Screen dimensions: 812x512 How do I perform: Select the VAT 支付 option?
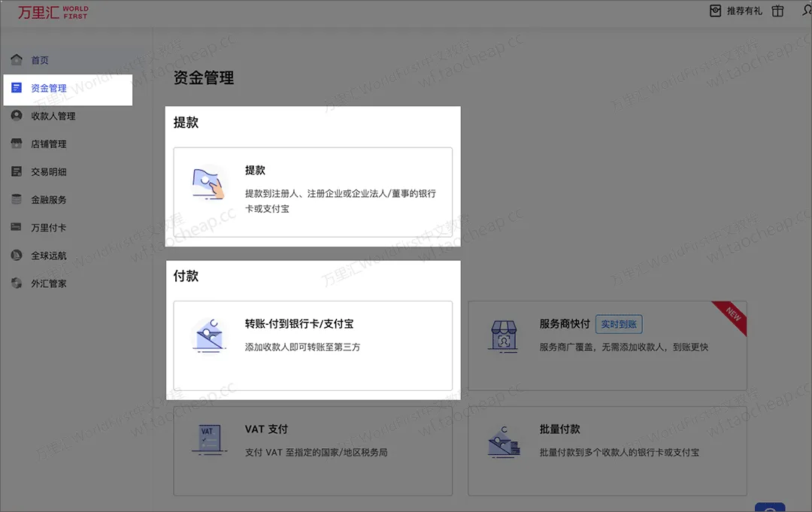(313, 450)
